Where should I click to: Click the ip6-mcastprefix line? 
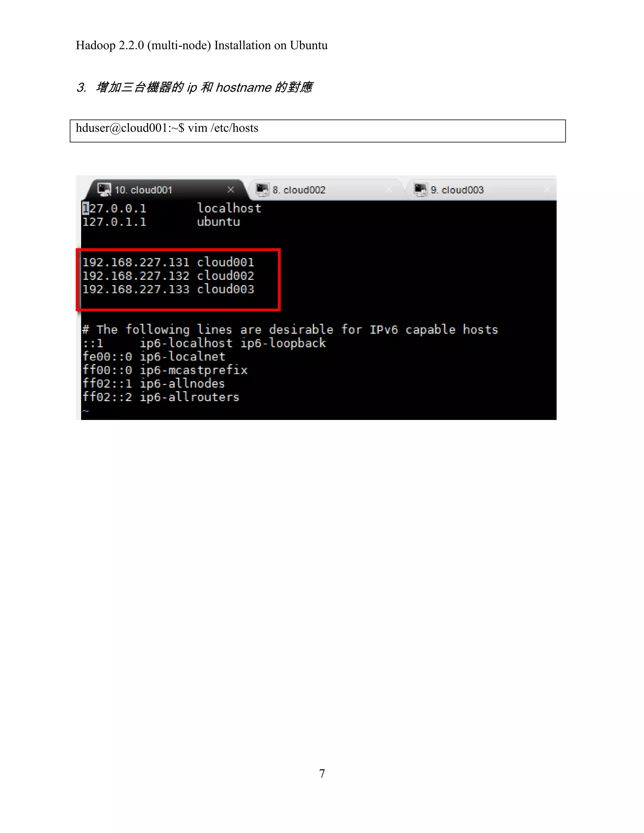click(165, 370)
